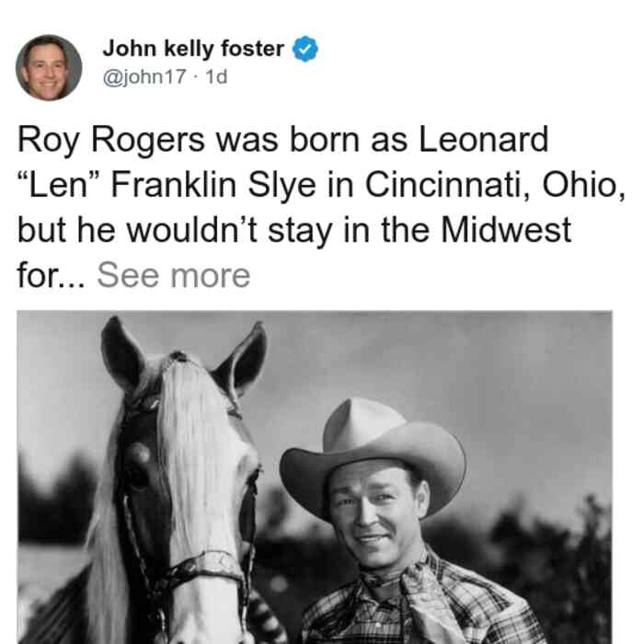Screen dimensions: 644x644
Task: Open John kelly foster's profile avatar
Action: (49, 68)
